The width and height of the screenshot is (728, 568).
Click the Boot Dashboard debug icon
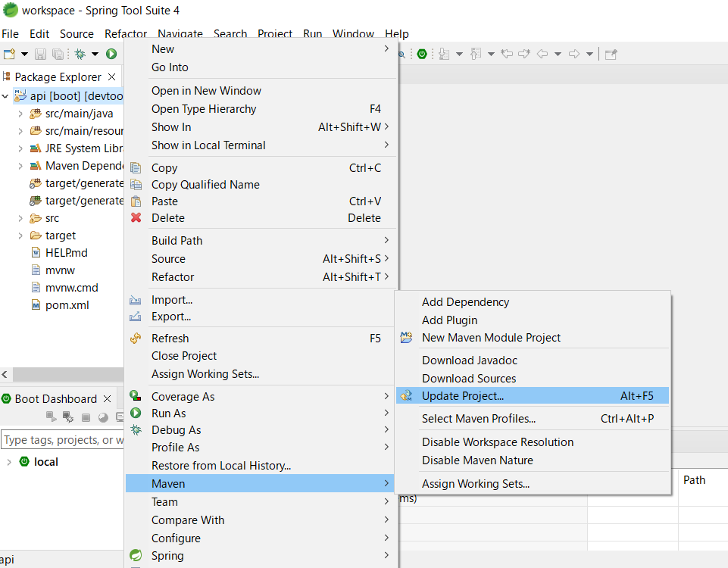tap(68, 417)
